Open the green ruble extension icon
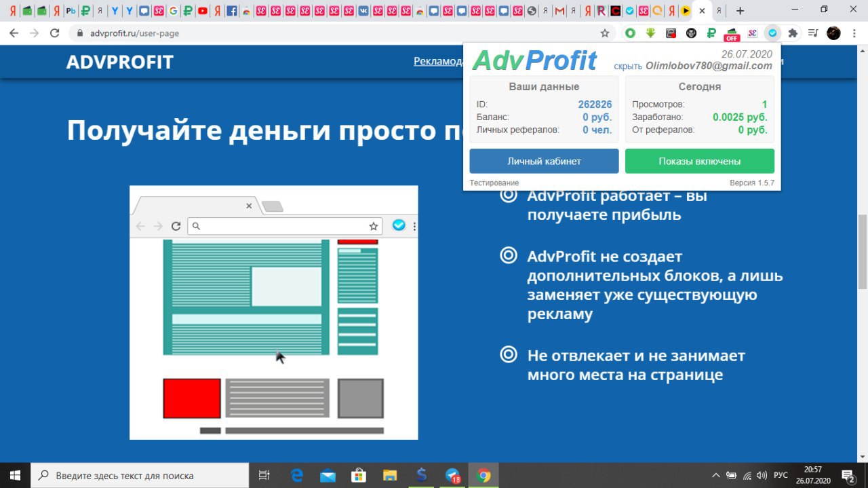Screen dimensions: 868x488 [x=711, y=33]
